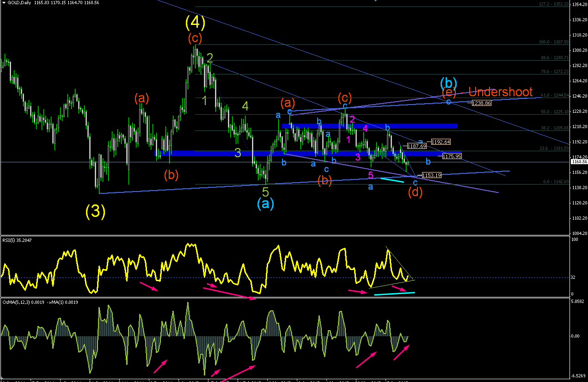Click the RSI(5) 35.2047 indicator label
The height and width of the screenshot is (382, 588).
click(17, 240)
